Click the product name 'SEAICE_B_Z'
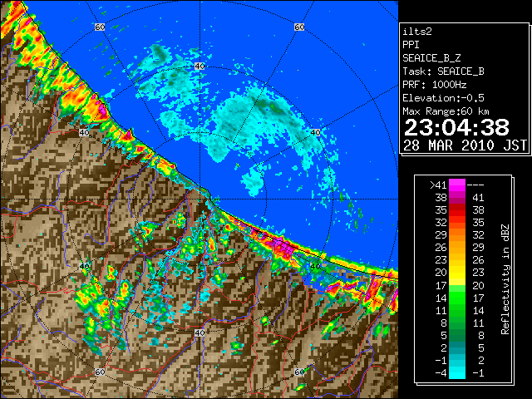Image resolution: width=532 pixels, height=399 pixels. tap(431, 58)
